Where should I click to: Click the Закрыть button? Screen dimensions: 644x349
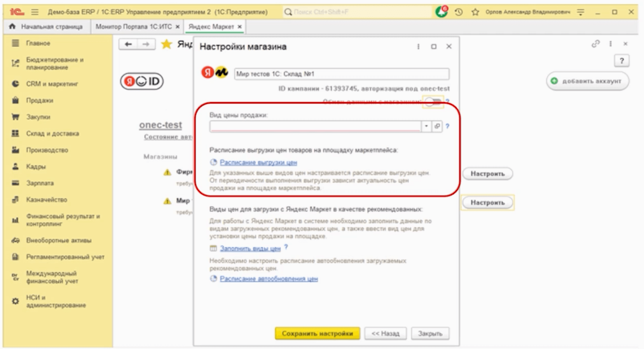(430, 333)
